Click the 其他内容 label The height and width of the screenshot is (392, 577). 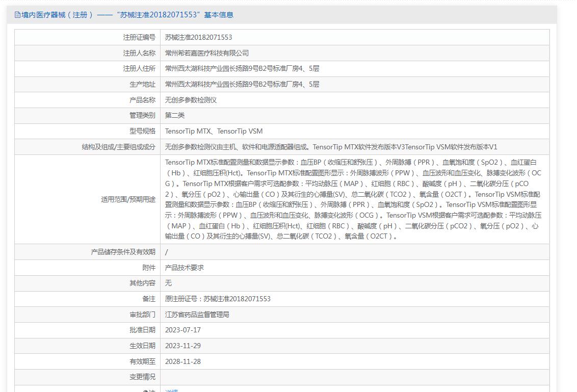[142, 283]
